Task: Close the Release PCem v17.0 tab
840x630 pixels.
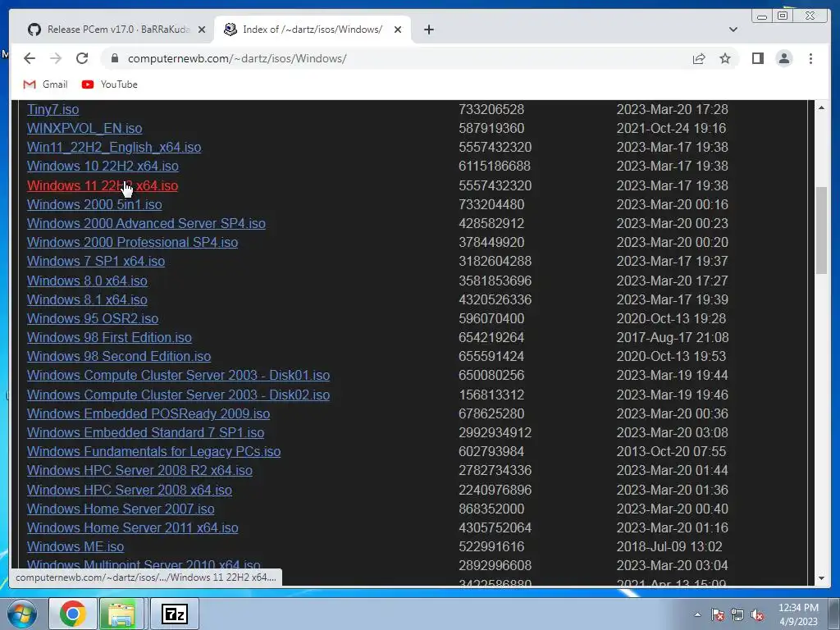Action: 202,30
